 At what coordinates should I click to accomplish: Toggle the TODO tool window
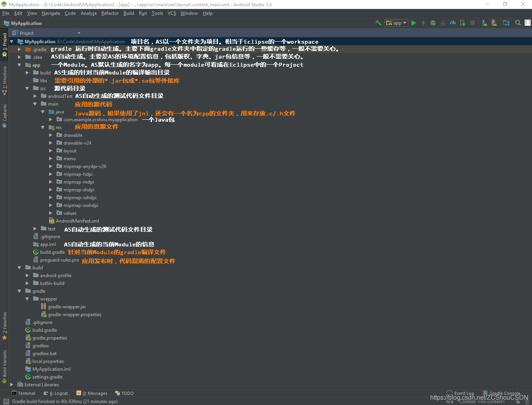point(124,393)
